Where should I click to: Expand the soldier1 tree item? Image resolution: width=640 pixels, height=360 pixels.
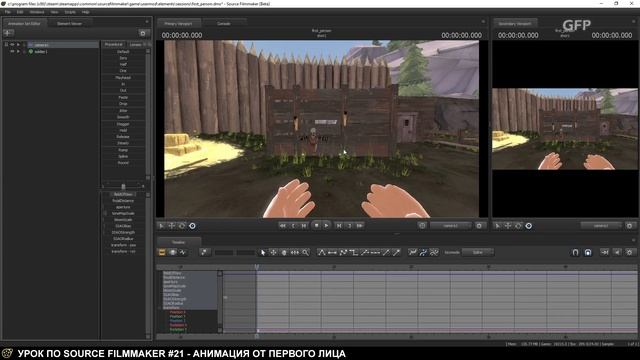point(18,52)
